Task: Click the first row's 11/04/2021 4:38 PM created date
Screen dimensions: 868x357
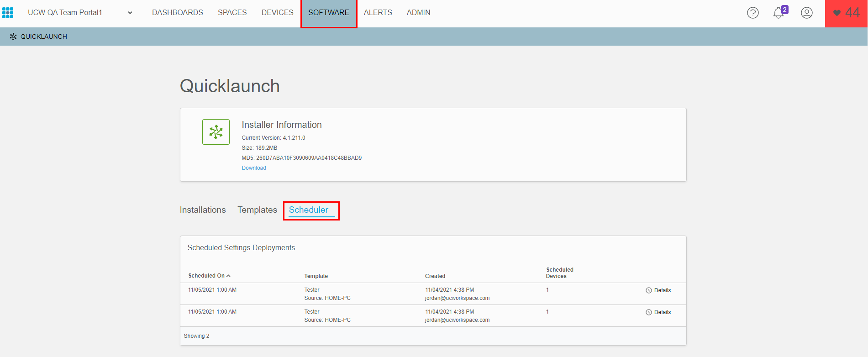Action: 450,290
